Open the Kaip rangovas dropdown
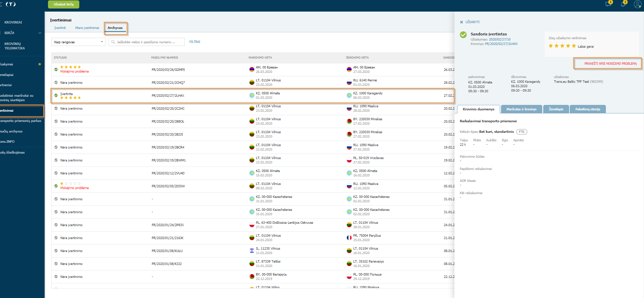 (x=79, y=42)
